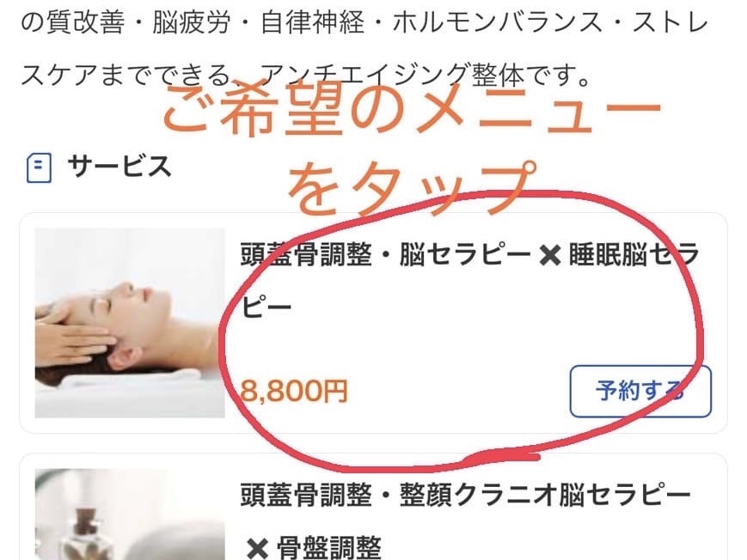Tap the 予約する button

point(640,392)
